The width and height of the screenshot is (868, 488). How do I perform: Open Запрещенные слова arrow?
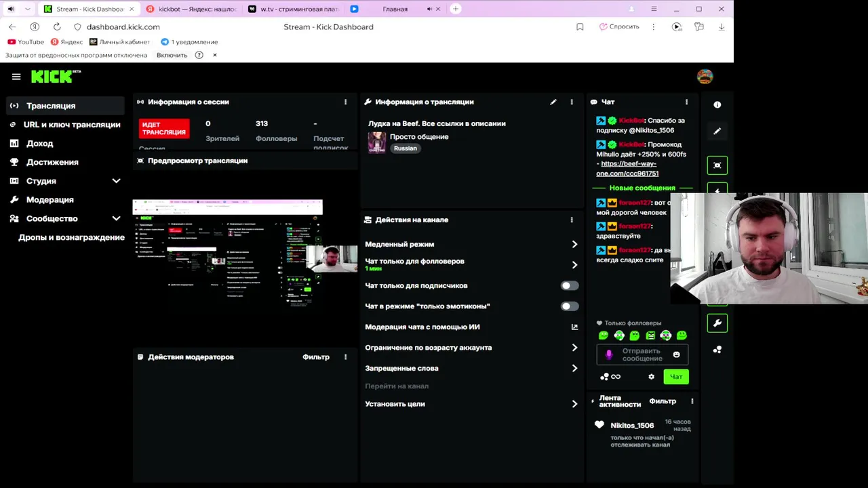point(574,369)
